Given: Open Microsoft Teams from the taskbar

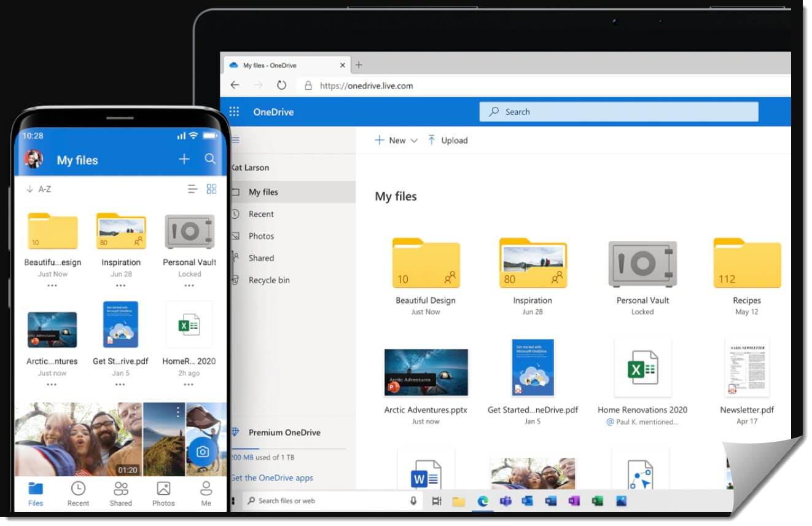Looking at the screenshot, I should 506,501.
